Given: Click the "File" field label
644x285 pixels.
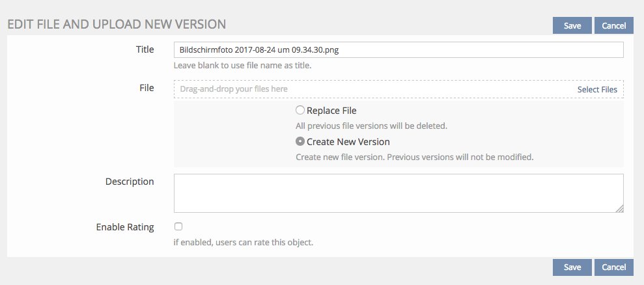Looking at the screenshot, I should [147, 88].
